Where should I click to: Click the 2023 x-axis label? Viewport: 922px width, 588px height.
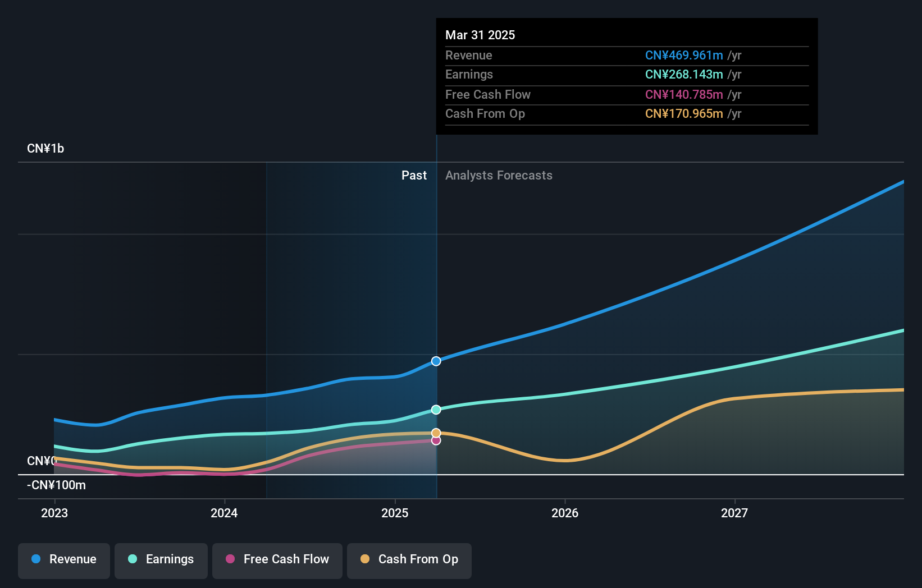54,513
